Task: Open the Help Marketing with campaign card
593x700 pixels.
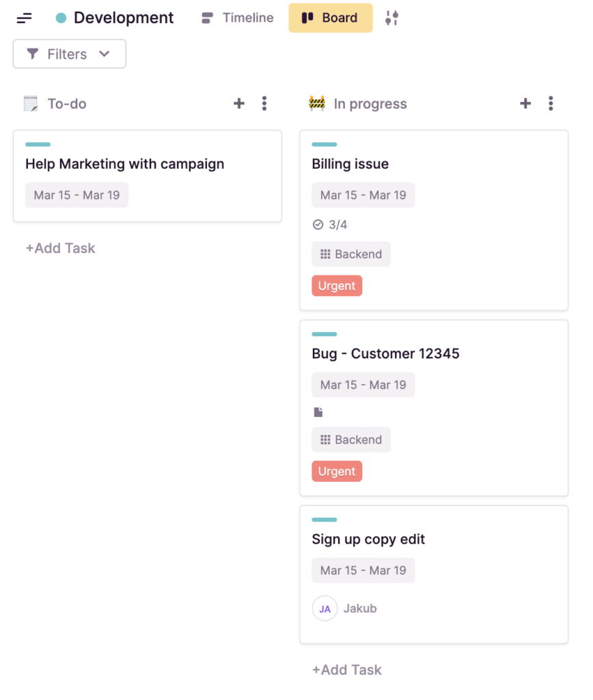Action: (125, 164)
